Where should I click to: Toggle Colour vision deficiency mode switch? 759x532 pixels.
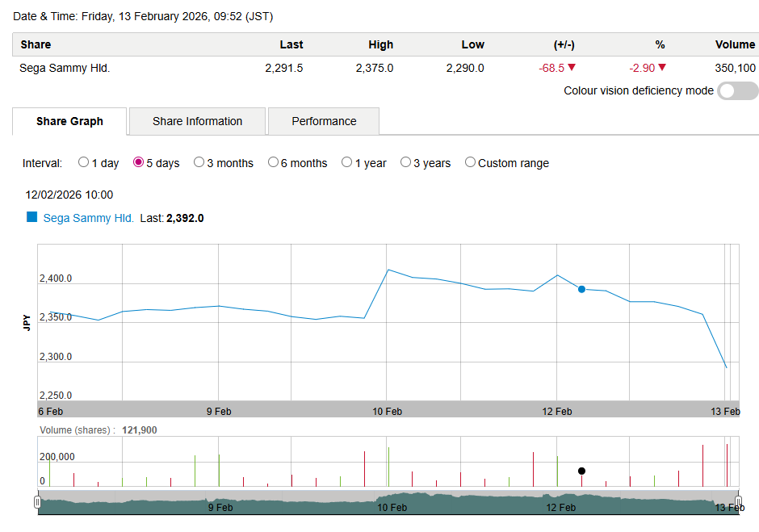737,91
